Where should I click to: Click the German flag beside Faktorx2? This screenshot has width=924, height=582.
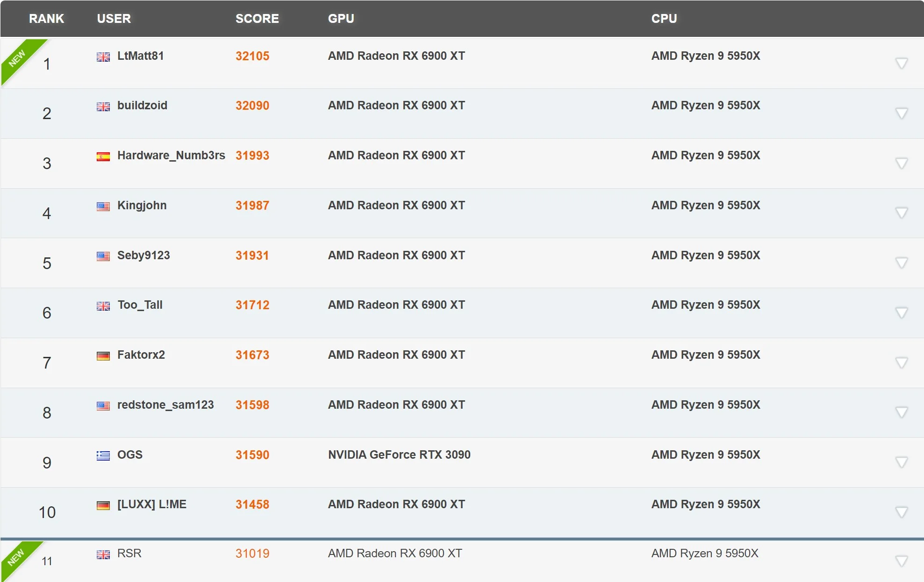tap(103, 356)
